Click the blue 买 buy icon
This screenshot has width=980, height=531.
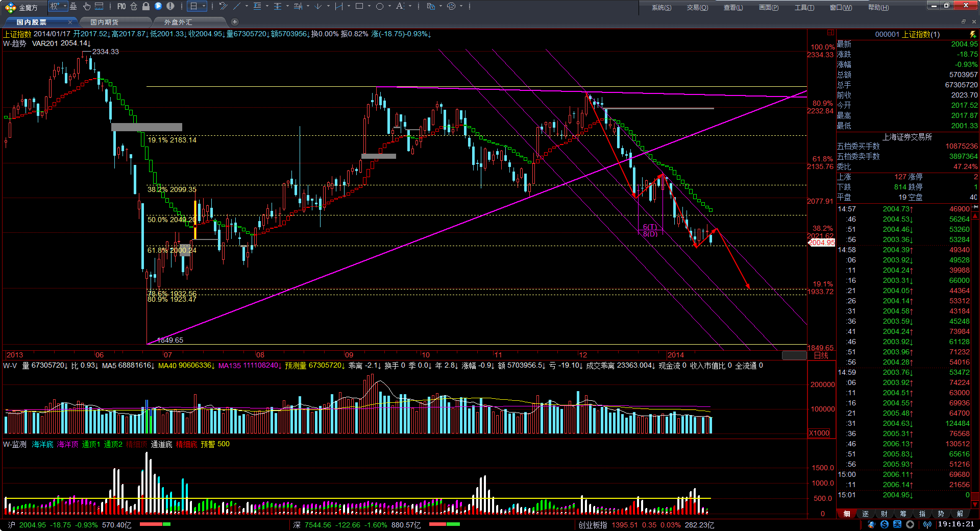click(897, 525)
